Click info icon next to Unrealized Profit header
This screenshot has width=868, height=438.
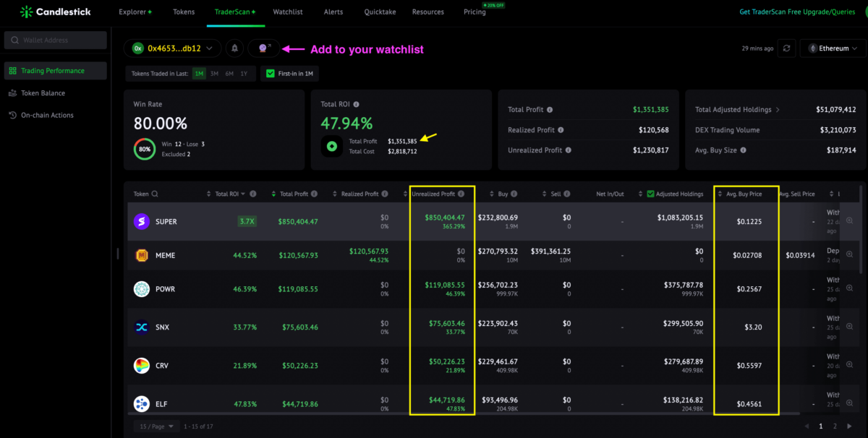click(x=461, y=194)
